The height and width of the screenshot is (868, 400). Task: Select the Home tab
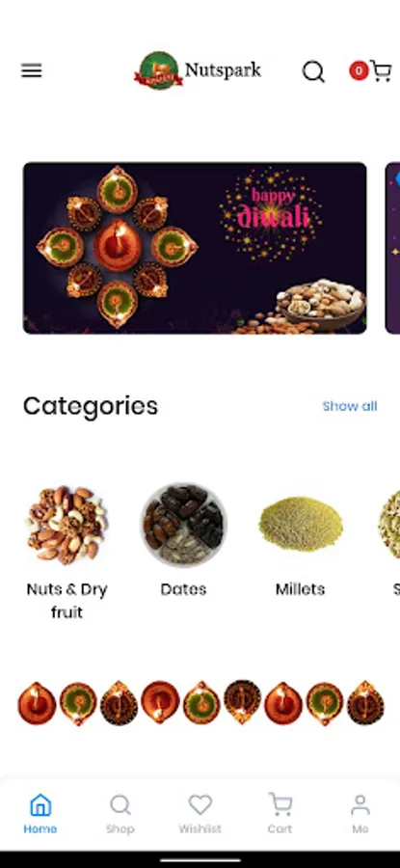pyautogui.click(x=40, y=814)
